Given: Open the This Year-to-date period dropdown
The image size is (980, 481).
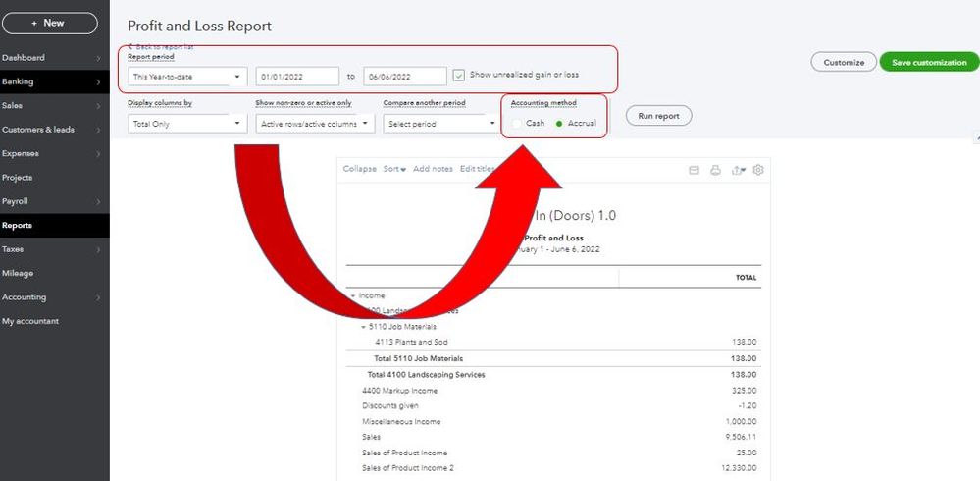Looking at the screenshot, I should 187,77.
